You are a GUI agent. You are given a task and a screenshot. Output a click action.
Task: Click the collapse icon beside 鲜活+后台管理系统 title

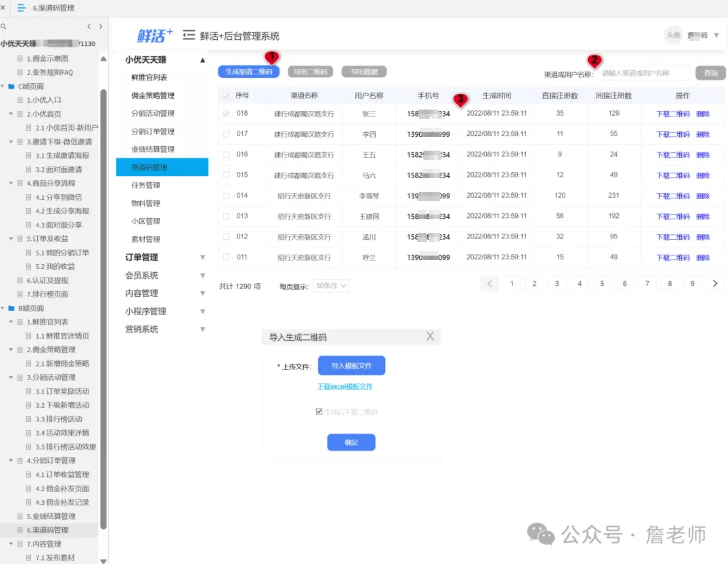click(188, 35)
